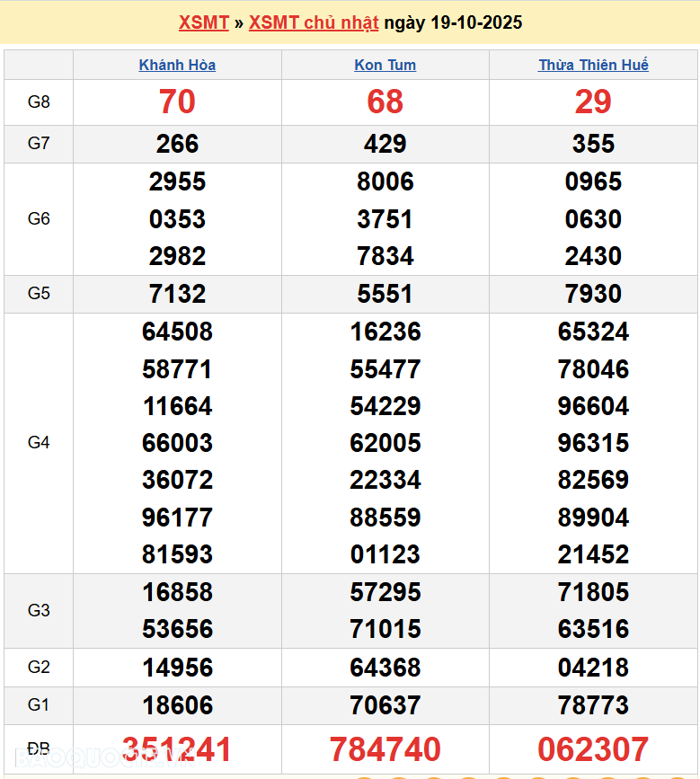Select the ĐB row label

pyautogui.click(x=39, y=749)
